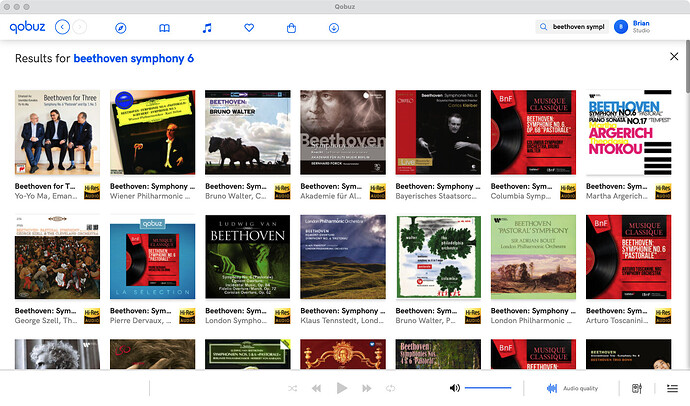Image resolution: width=690 pixels, height=406 pixels.
Task: Close the search results panel
Action: pyautogui.click(x=673, y=57)
